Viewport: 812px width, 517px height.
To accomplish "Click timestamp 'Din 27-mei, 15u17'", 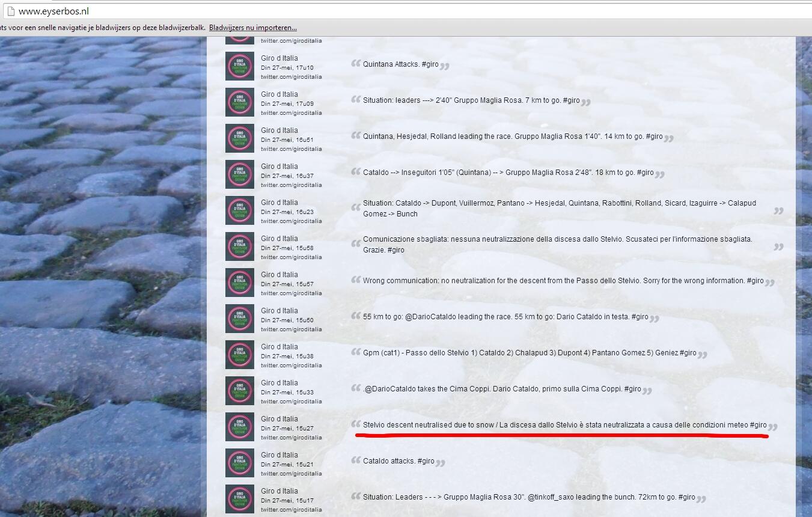I will (287, 501).
